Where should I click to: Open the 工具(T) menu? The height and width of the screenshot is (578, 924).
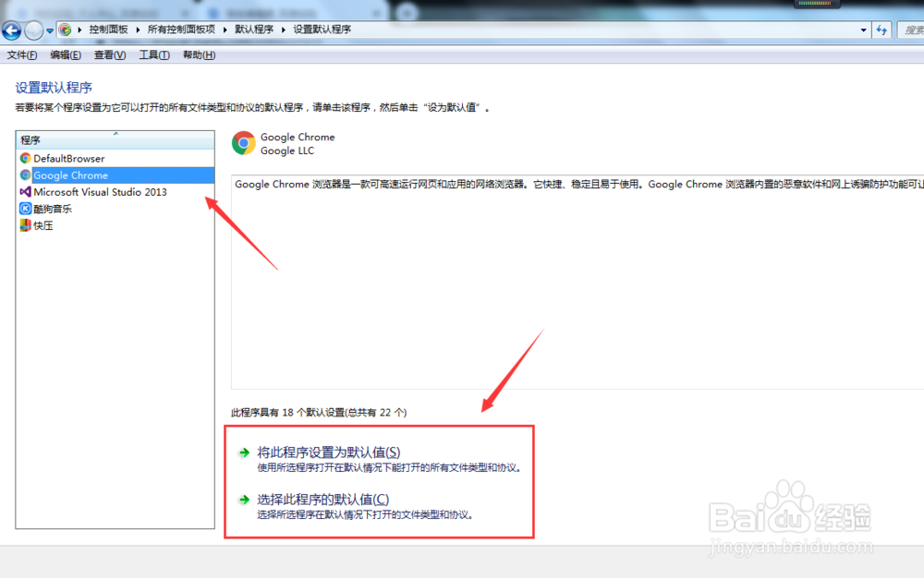(x=153, y=54)
